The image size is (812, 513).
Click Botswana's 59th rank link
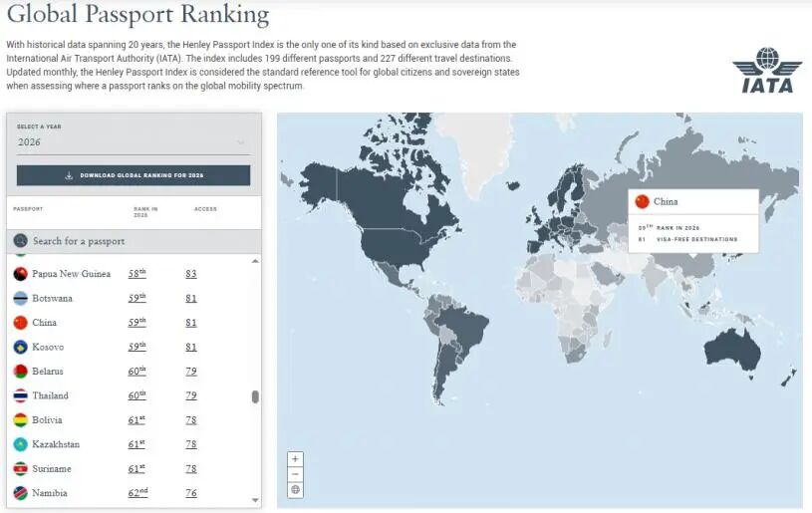coord(137,298)
